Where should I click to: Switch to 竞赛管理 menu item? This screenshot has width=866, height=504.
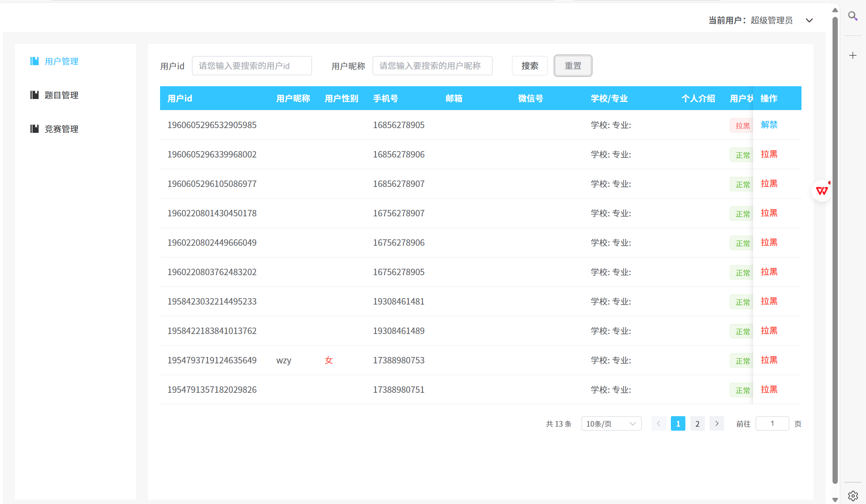61,129
